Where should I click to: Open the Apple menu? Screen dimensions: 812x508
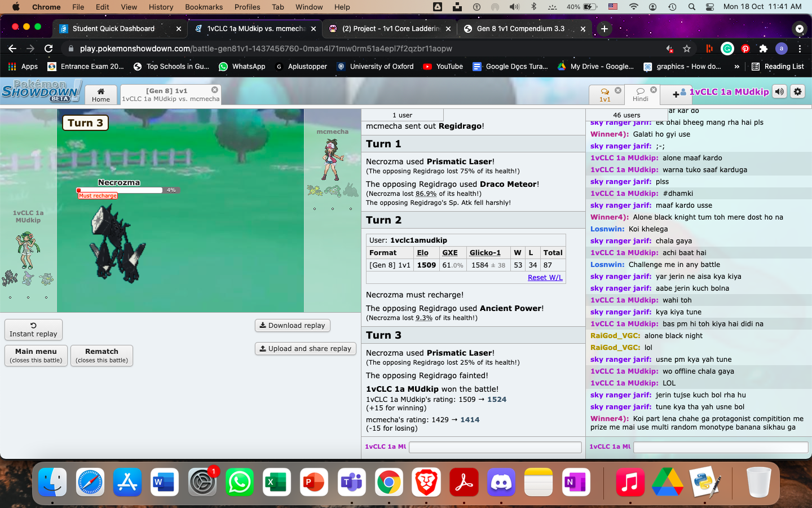click(x=15, y=7)
